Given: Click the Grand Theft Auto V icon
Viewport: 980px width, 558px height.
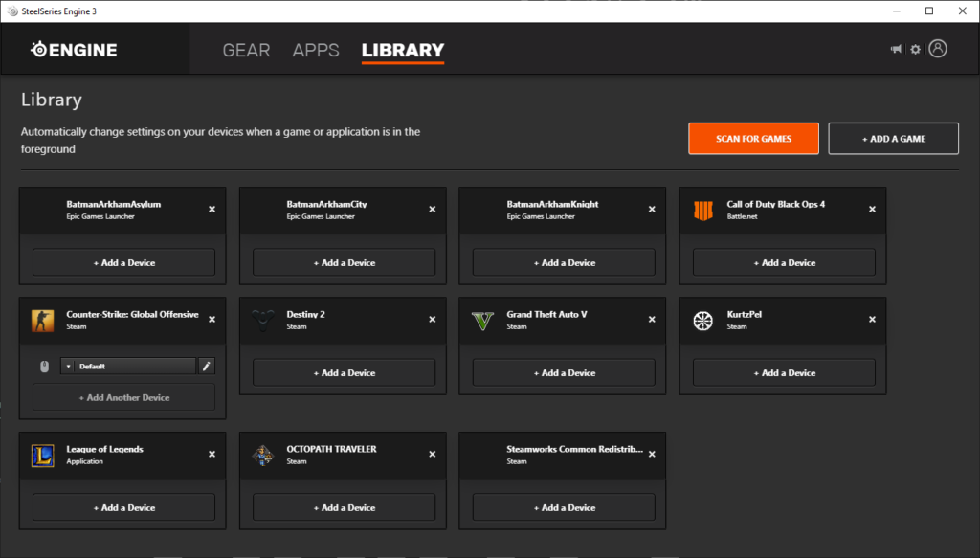Looking at the screenshot, I should click(x=482, y=321).
